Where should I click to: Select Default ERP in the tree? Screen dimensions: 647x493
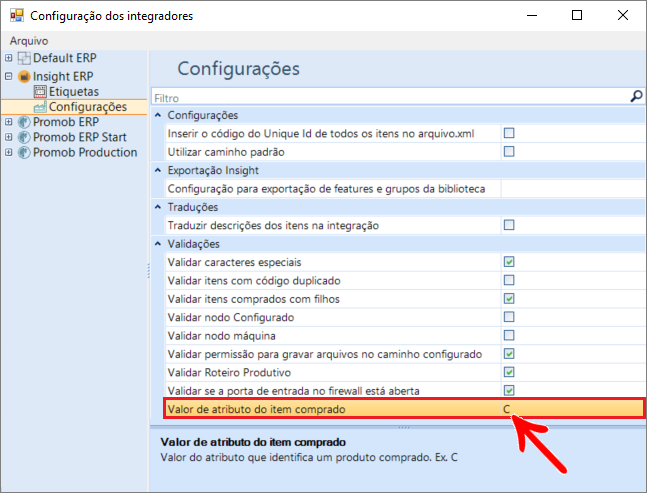64,58
